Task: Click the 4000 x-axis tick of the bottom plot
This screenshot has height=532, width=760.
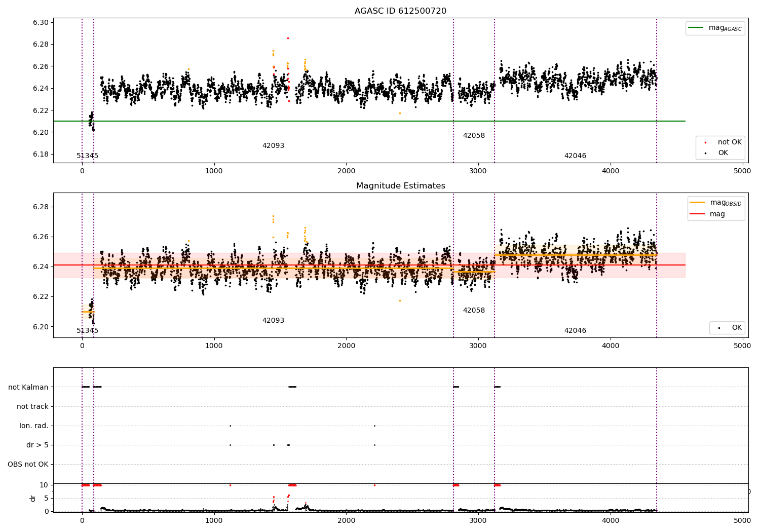Action: (x=611, y=520)
